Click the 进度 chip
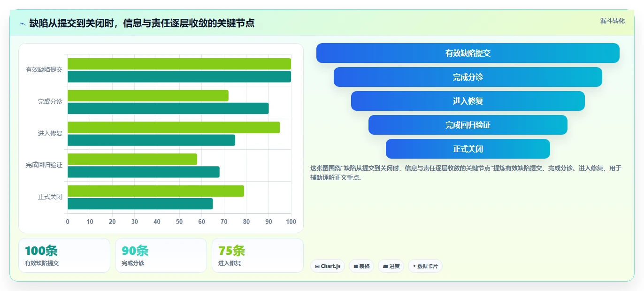 tap(391, 266)
